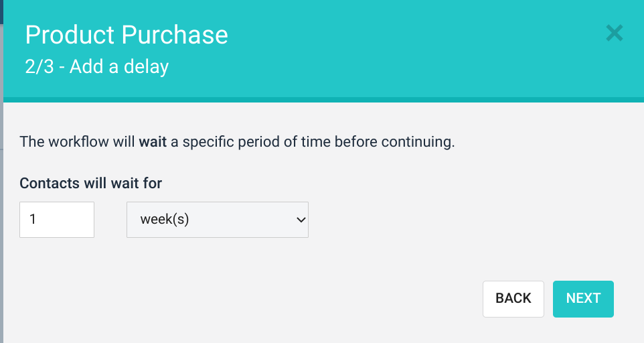This screenshot has height=343, width=644.
Task: Click the "week(s)" text in the selector
Action: pos(165,220)
